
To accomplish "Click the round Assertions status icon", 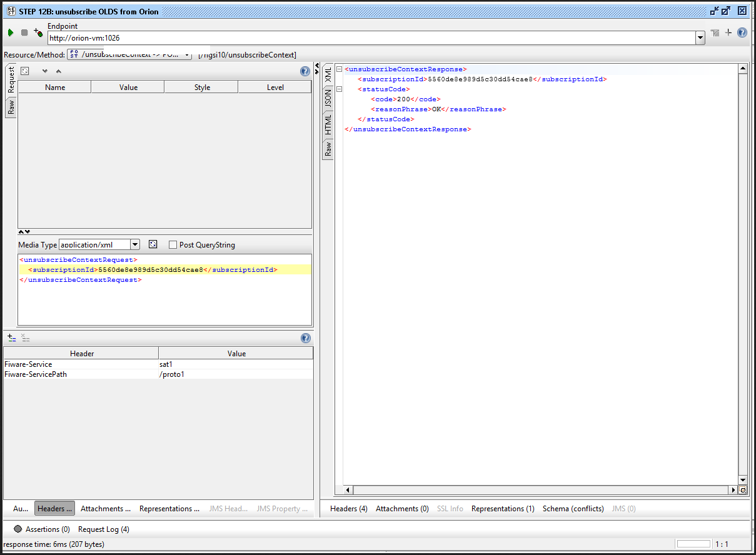I will [x=18, y=529].
